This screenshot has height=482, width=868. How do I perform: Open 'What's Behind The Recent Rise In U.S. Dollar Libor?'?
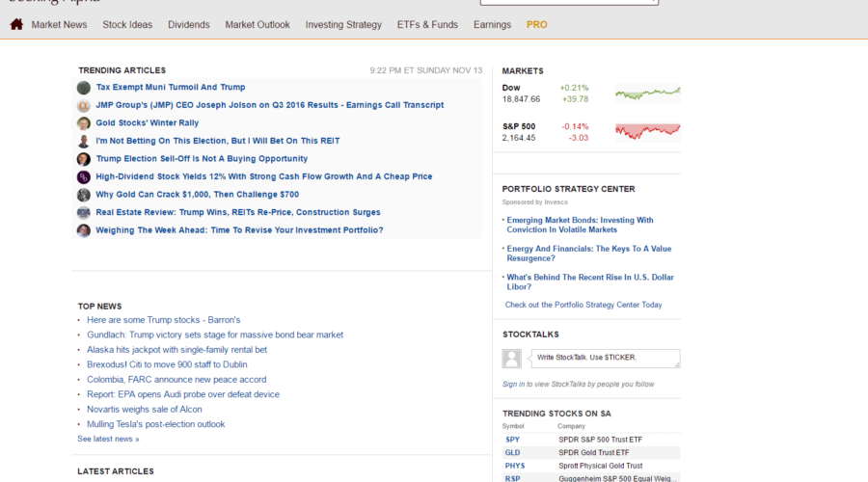point(590,282)
